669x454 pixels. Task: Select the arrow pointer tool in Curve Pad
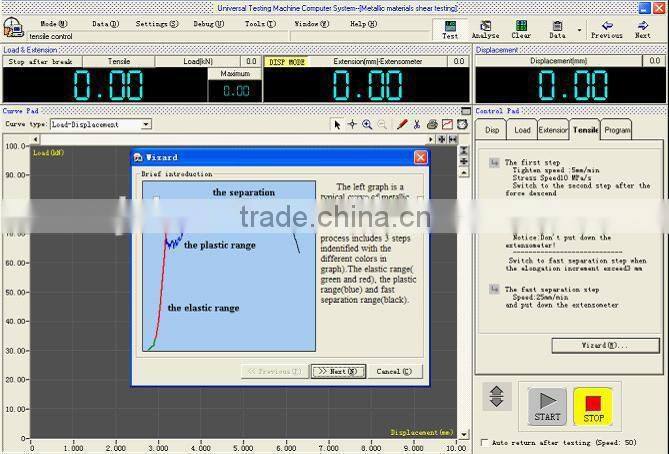tap(337, 125)
